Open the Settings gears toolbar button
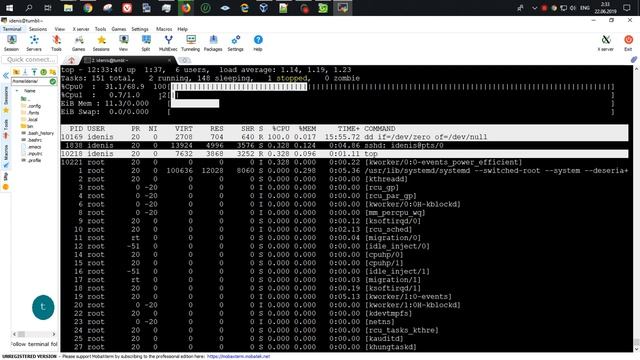 (x=236, y=43)
